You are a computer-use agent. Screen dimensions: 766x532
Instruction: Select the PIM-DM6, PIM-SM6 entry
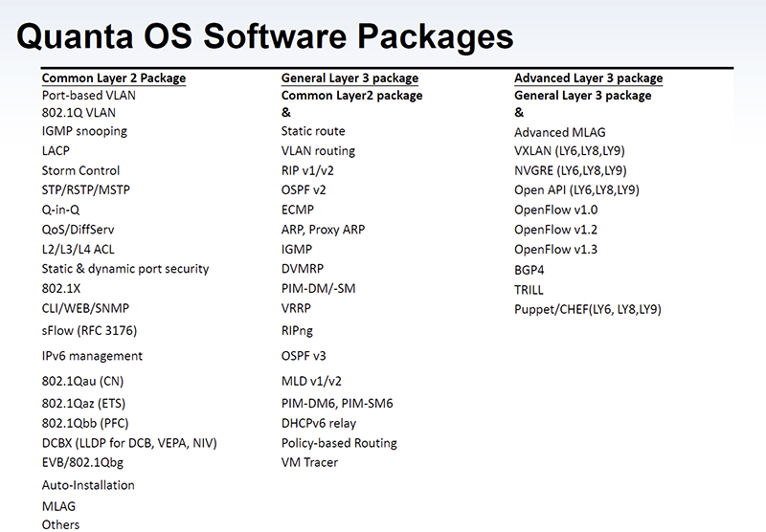pyautogui.click(x=337, y=404)
